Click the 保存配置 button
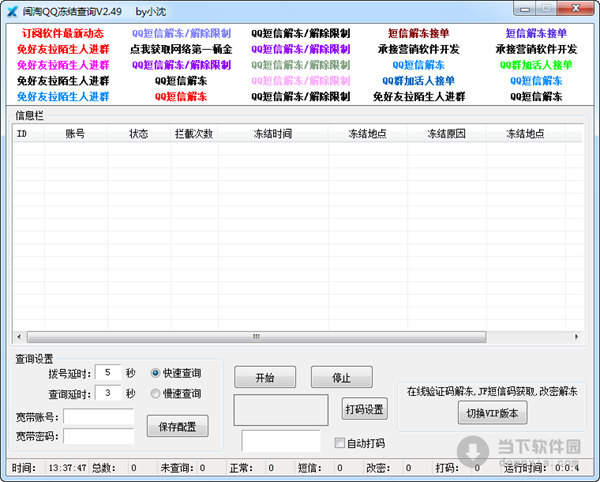 [x=178, y=426]
